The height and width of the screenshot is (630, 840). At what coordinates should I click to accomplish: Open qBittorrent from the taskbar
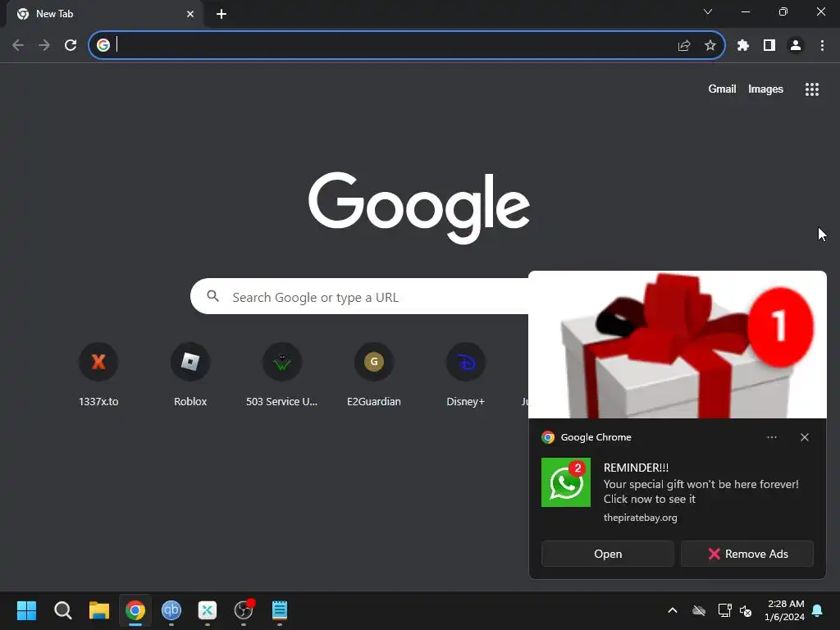pyautogui.click(x=171, y=610)
